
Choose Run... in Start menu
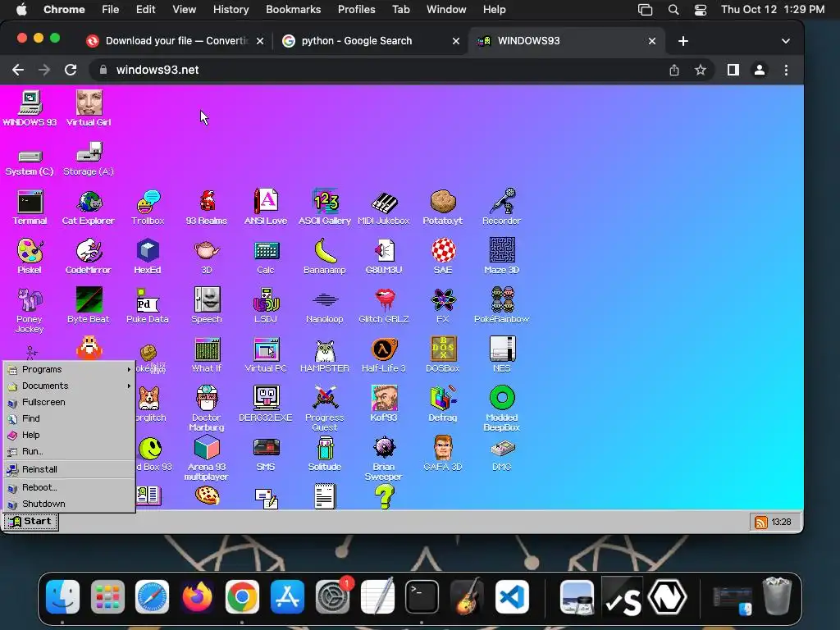69,452
